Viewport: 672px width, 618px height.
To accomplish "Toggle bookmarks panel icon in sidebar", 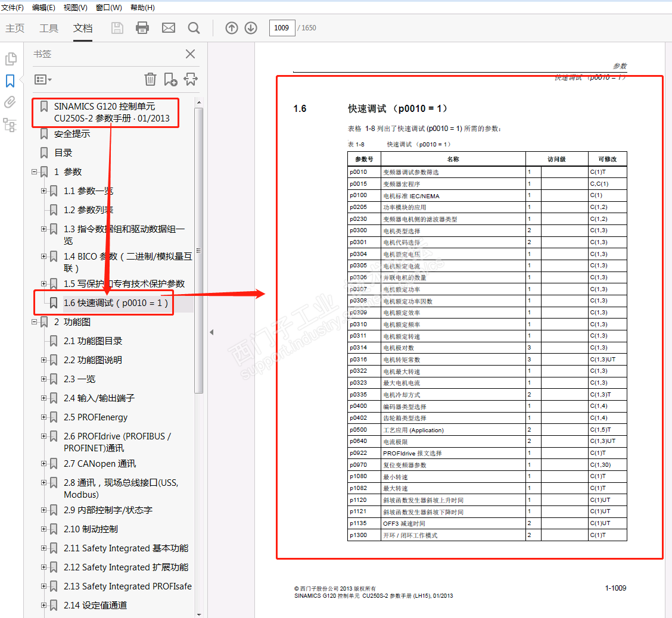I will [x=10, y=80].
